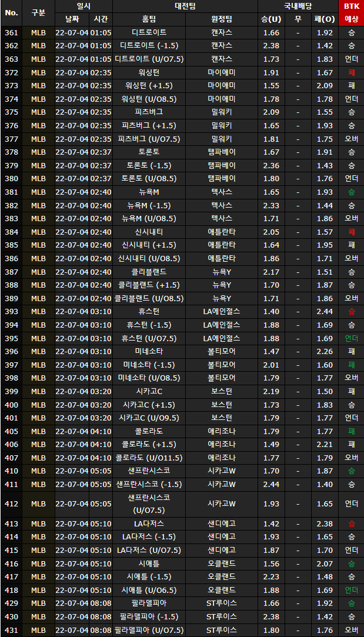The image size is (364, 637).
Task: Click the 패(O) odds header
Action: pos(325,19)
